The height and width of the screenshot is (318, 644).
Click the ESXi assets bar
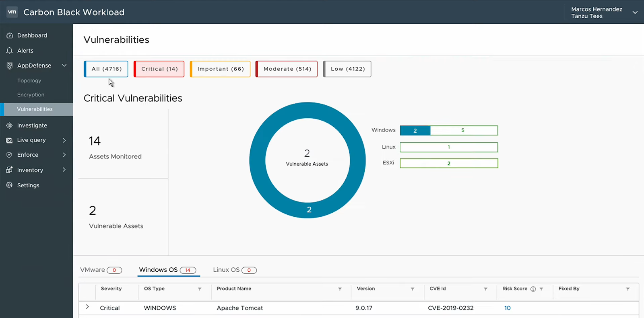[x=449, y=163]
